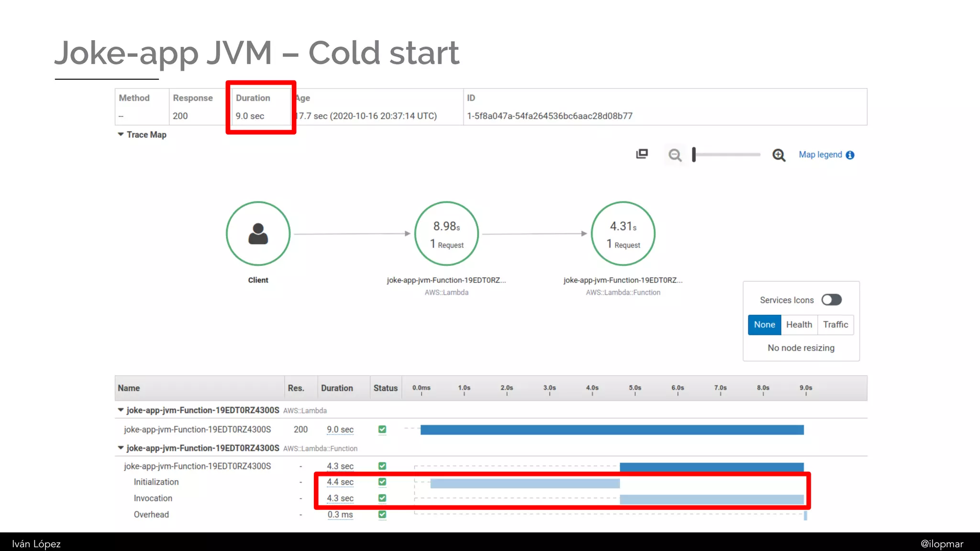Screen dimensions: 980x551
Task: Collapse the Trace Map section
Action: [121, 134]
